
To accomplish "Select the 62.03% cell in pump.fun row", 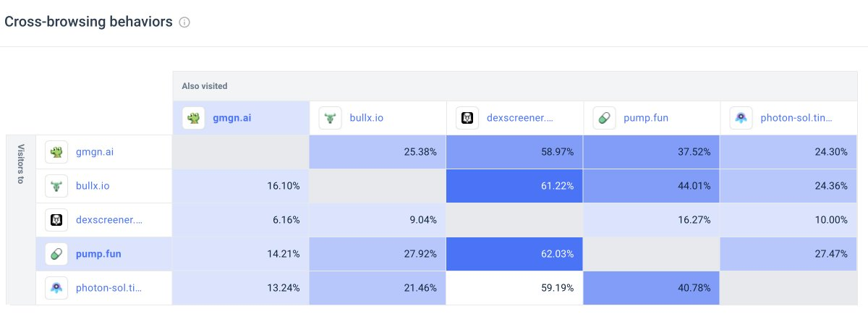I will 515,253.
